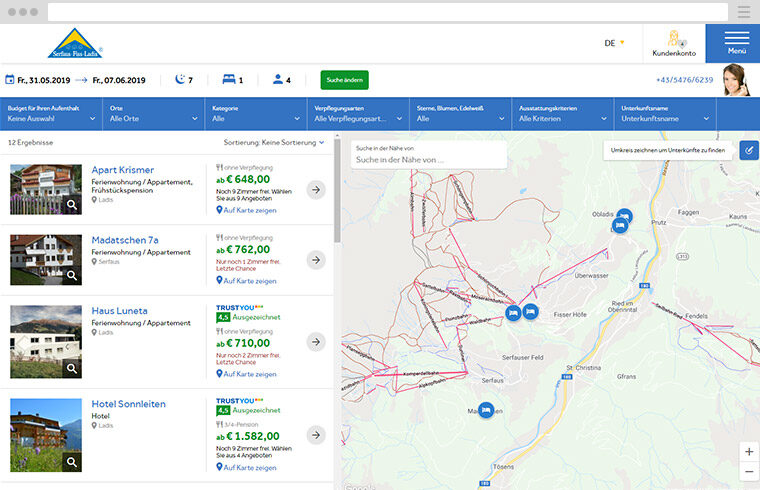Click the draw radius pencil icon
760x490 pixels.
tap(748, 150)
